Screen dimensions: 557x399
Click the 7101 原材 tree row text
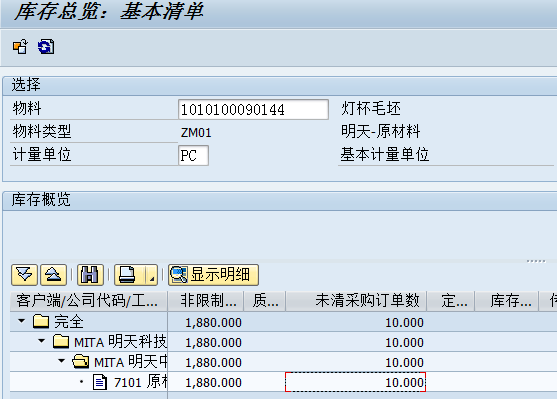pyautogui.click(x=140, y=382)
